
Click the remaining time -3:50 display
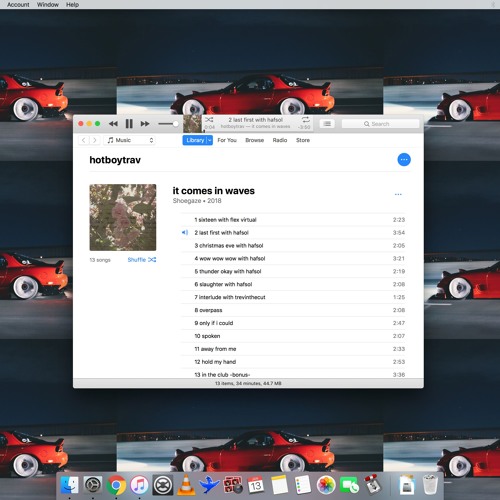(x=304, y=127)
